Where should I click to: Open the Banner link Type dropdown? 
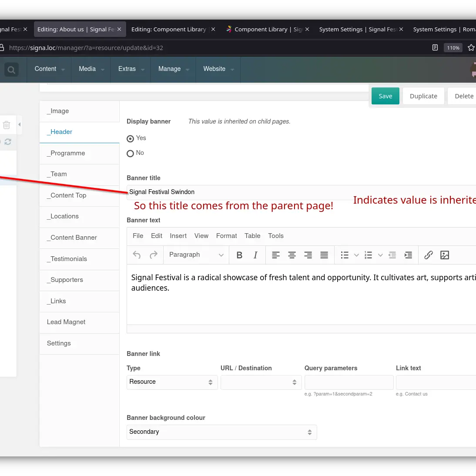click(x=172, y=382)
